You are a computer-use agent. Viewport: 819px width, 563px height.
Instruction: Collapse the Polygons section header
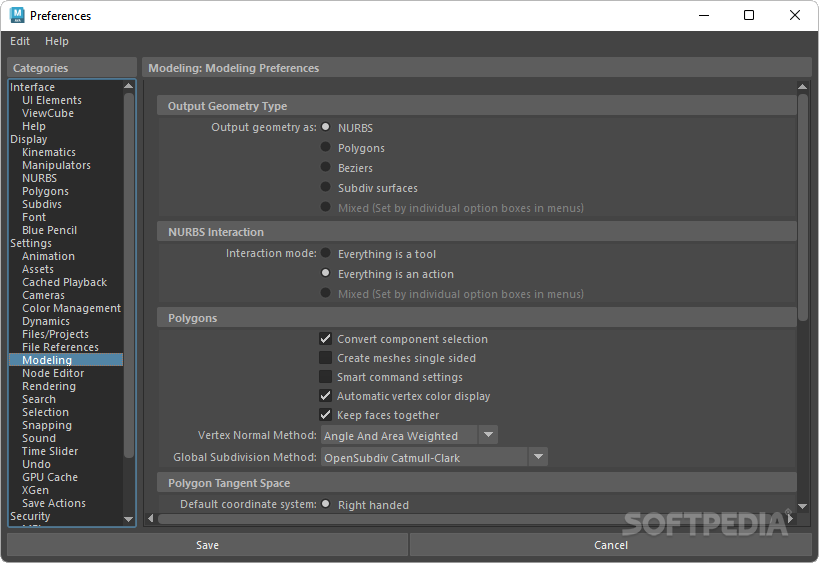[476, 318]
